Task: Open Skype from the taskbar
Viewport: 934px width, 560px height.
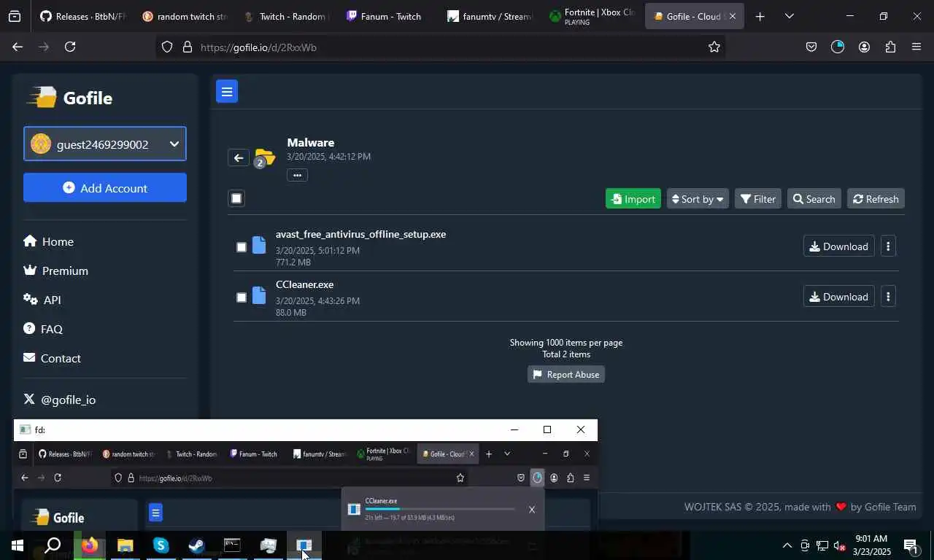Action: [x=161, y=545]
